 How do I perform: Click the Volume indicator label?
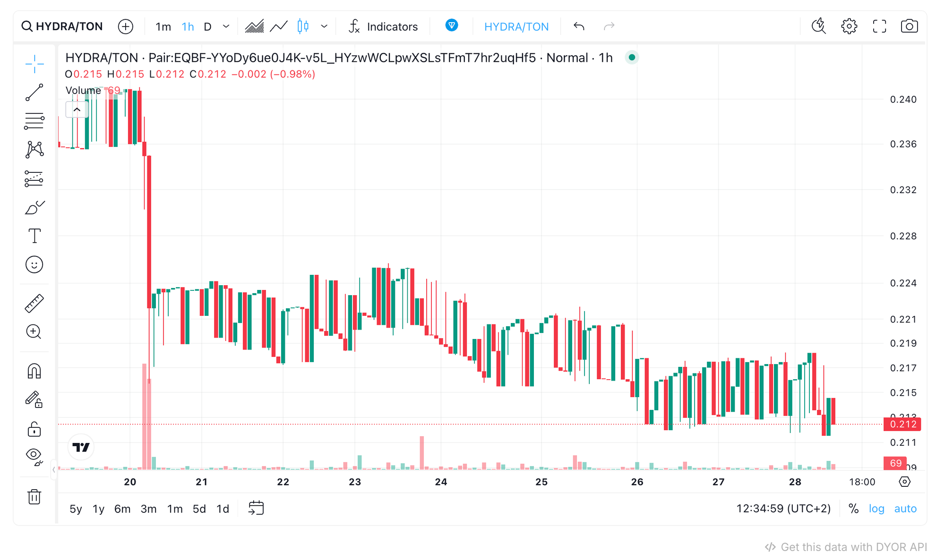point(83,90)
